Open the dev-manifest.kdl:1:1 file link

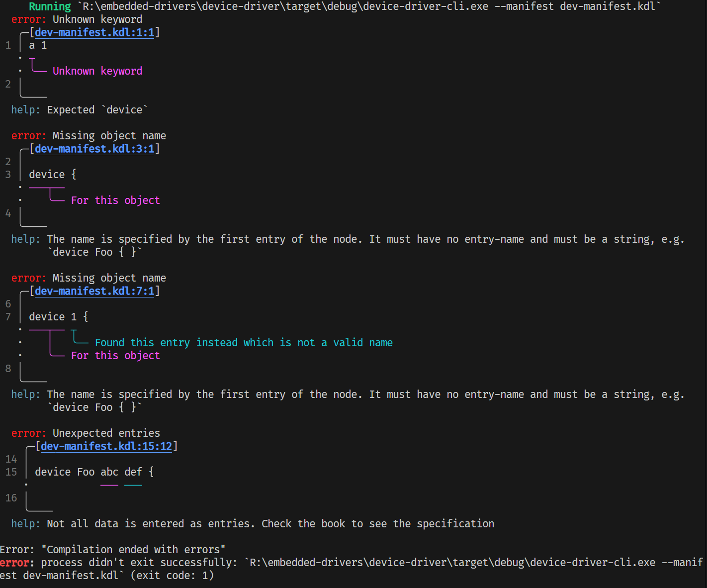(x=94, y=32)
